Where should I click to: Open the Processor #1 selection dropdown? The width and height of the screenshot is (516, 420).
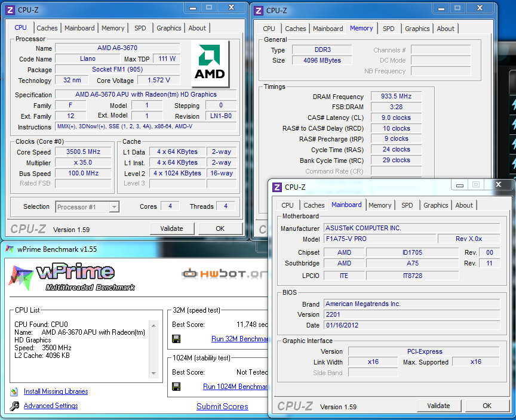114,207
